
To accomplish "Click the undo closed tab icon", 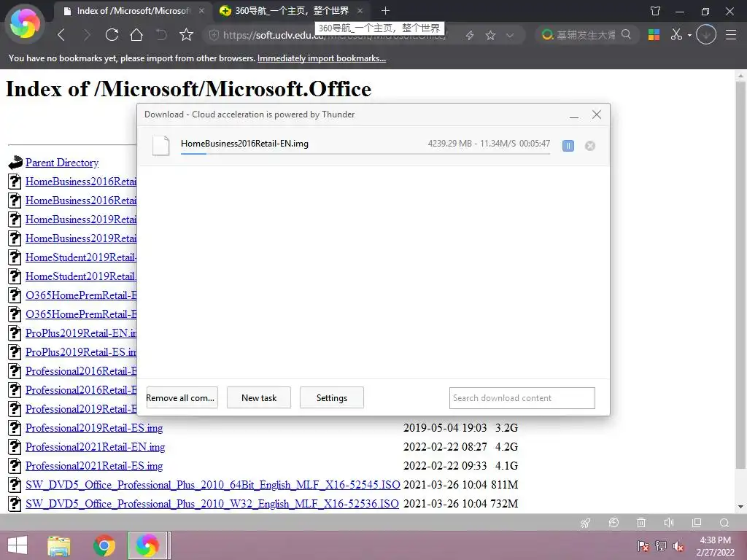I will [x=161, y=35].
